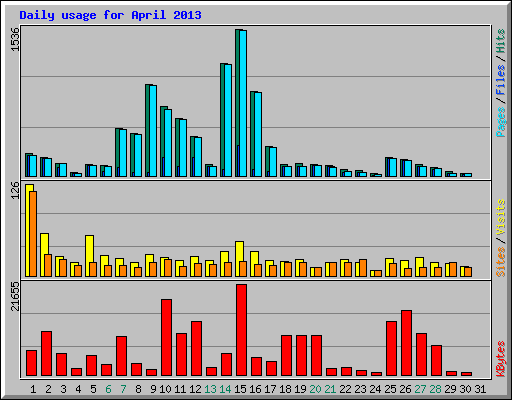Viewport: 512px width, 400px height.
Task: Click green weekend day 13 label
Action: [x=210, y=389]
